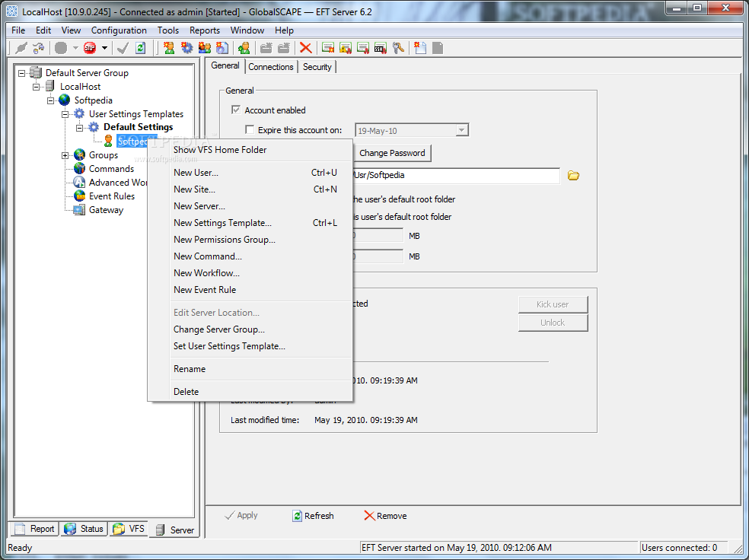Click the toolbar apply checkmark icon
The height and width of the screenshot is (560, 749).
tap(123, 48)
